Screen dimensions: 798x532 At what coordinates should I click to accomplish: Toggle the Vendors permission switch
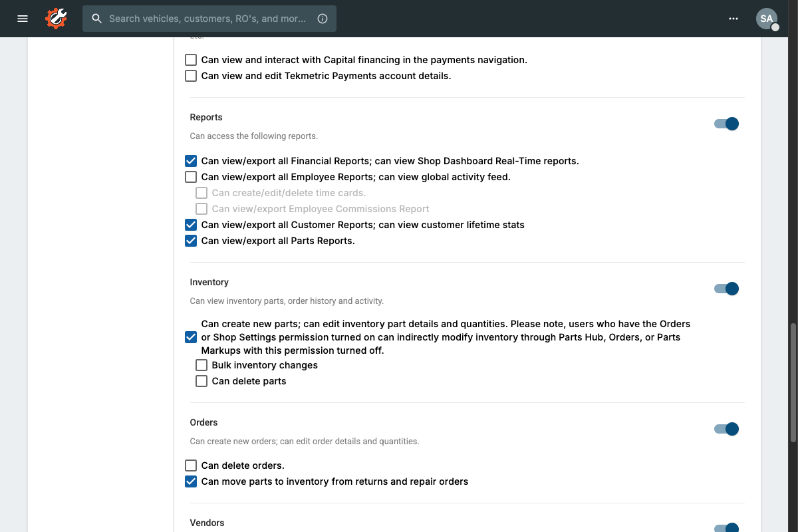click(726, 527)
